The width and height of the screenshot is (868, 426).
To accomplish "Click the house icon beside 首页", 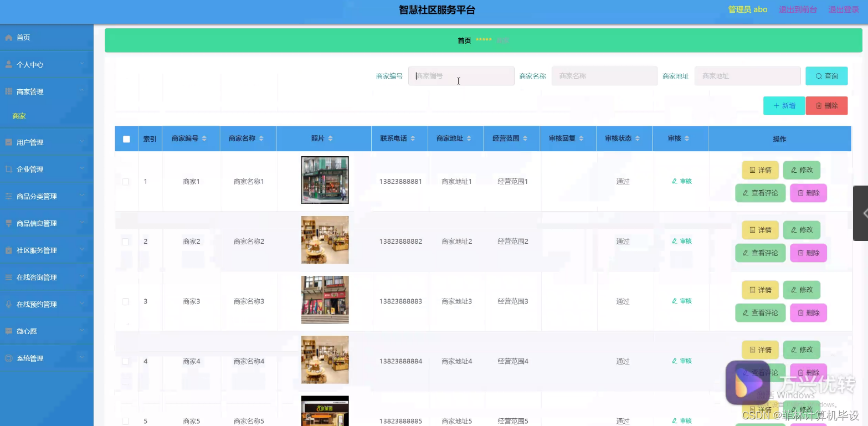I will coord(8,38).
